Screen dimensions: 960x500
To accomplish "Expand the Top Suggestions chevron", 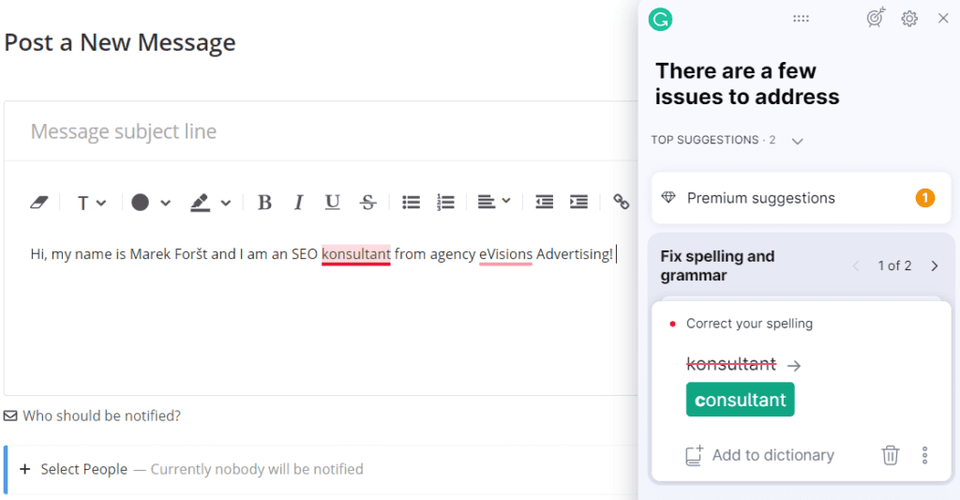I will coord(797,141).
